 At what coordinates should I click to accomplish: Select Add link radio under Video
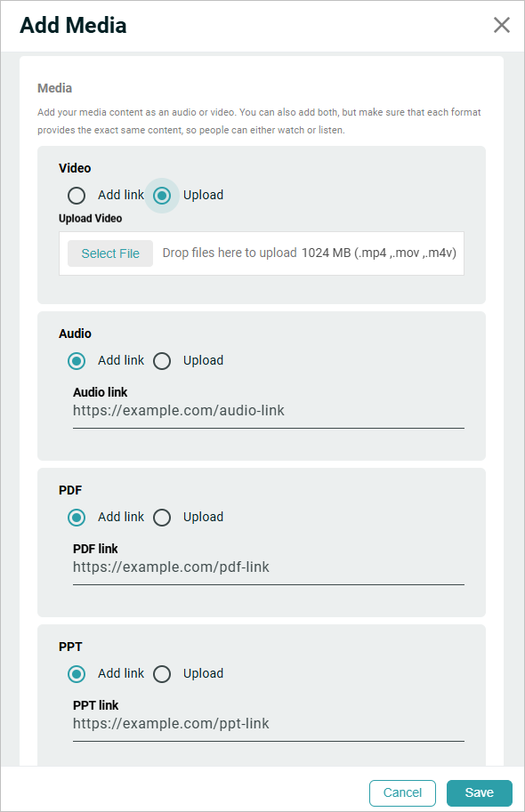click(x=77, y=196)
